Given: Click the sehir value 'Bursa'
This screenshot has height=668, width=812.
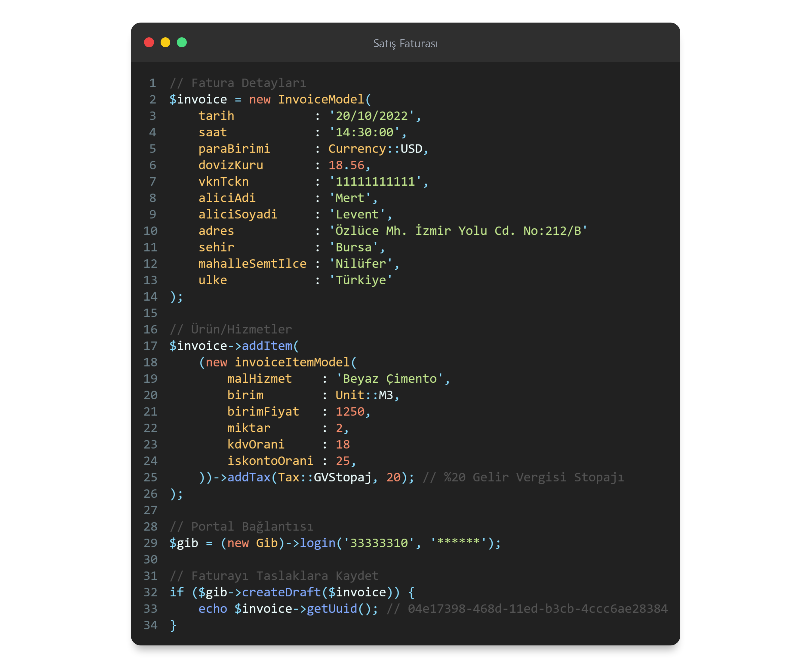Looking at the screenshot, I should (353, 247).
